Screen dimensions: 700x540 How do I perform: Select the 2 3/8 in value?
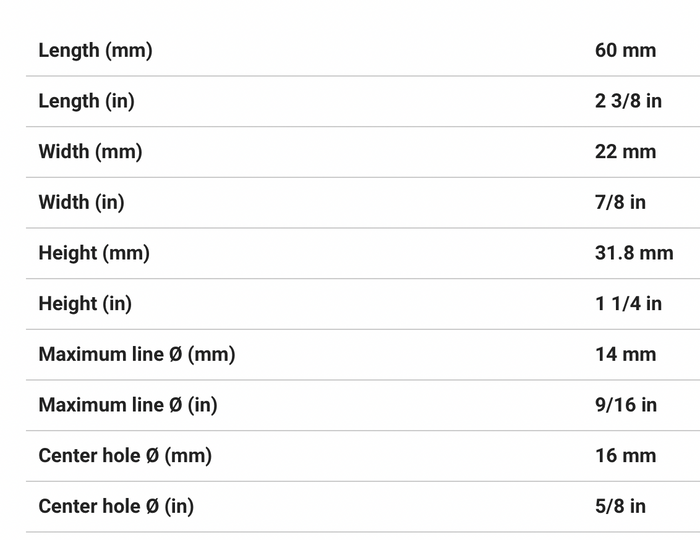[628, 101]
